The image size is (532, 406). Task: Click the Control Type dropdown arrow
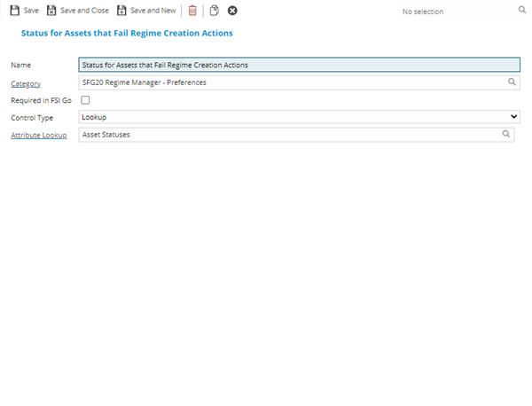513,117
